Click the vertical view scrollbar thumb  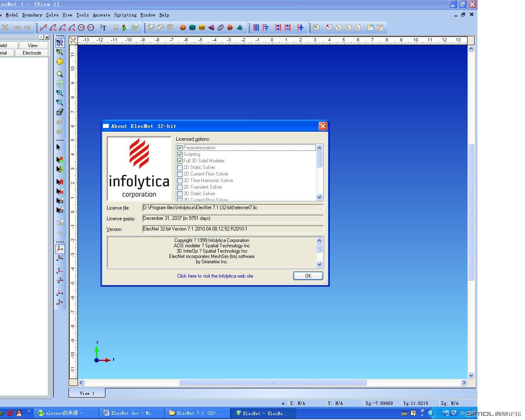[x=471, y=212]
